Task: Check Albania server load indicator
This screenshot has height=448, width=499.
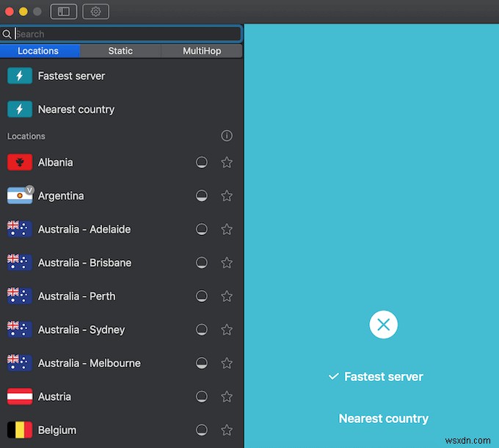Action: tap(202, 162)
